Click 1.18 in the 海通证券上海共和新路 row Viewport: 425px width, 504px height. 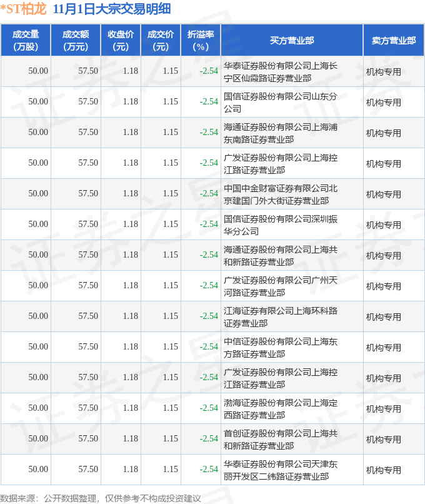pos(131,255)
